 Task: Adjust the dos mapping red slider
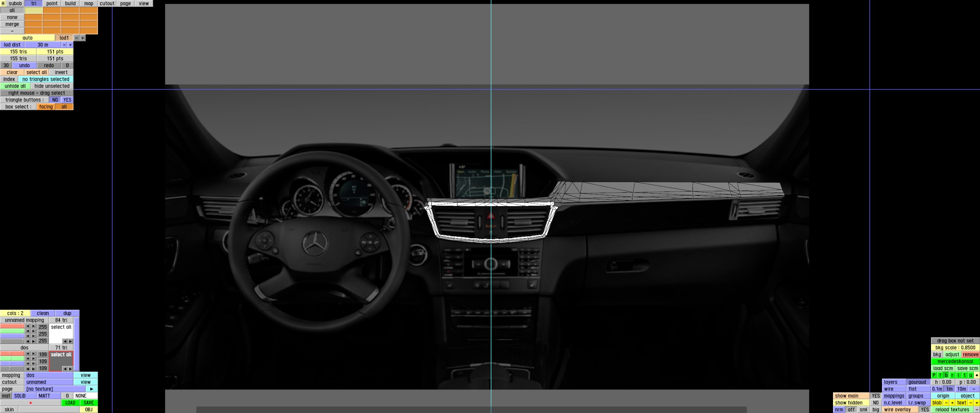pos(12,354)
